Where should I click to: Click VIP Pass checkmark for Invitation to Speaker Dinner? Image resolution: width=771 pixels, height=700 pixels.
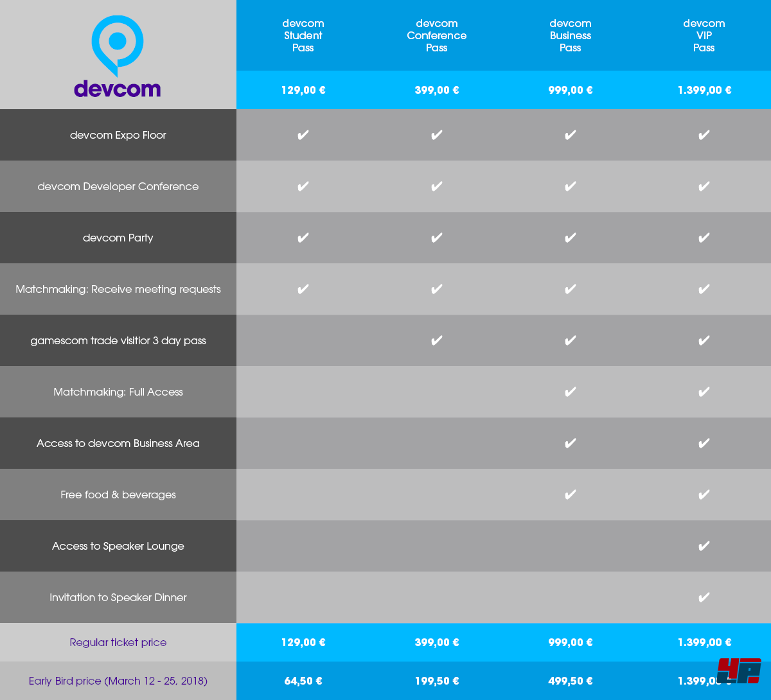tap(704, 597)
